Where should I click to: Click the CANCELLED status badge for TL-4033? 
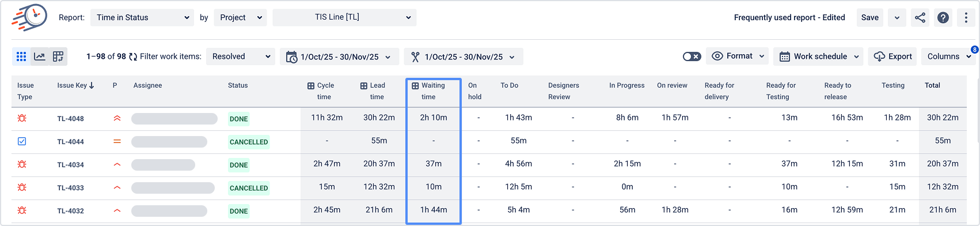click(x=249, y=188)
